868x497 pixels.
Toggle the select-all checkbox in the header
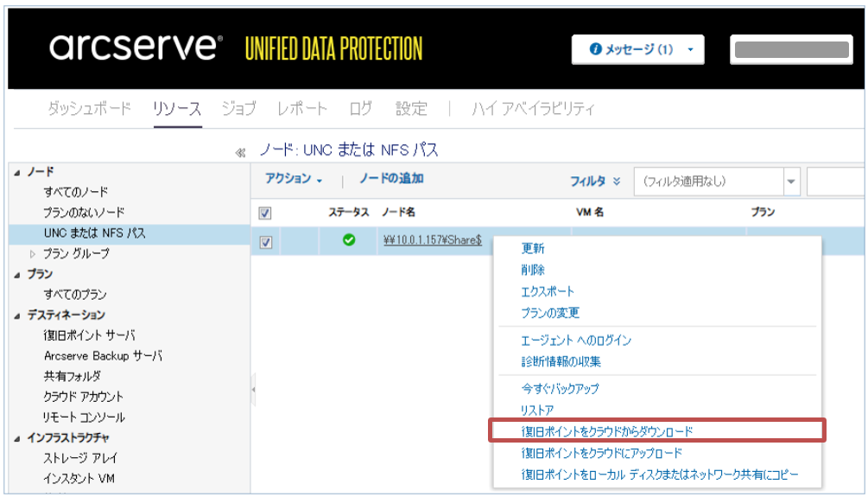pyautogui.click(x=265, y=213)
